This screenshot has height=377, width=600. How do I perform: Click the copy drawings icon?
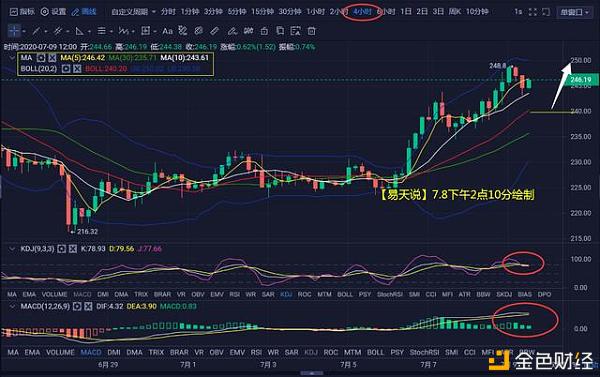click(x=280, y=31)
